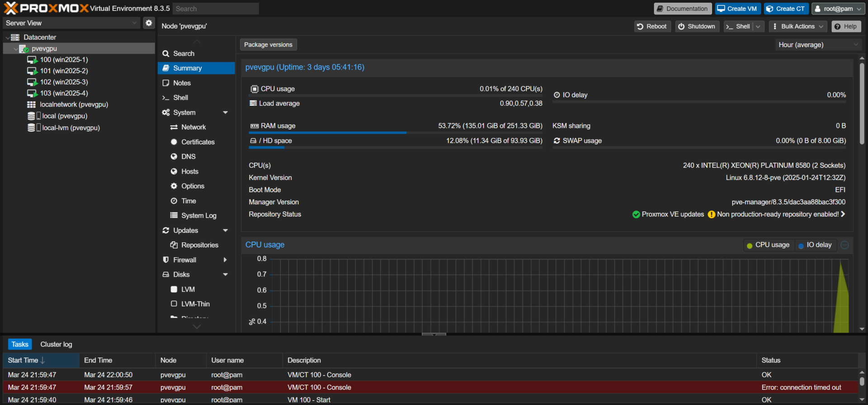Click the Create VM button
The height and width of the screenshot is (405, 868).
tap(738, 9)
